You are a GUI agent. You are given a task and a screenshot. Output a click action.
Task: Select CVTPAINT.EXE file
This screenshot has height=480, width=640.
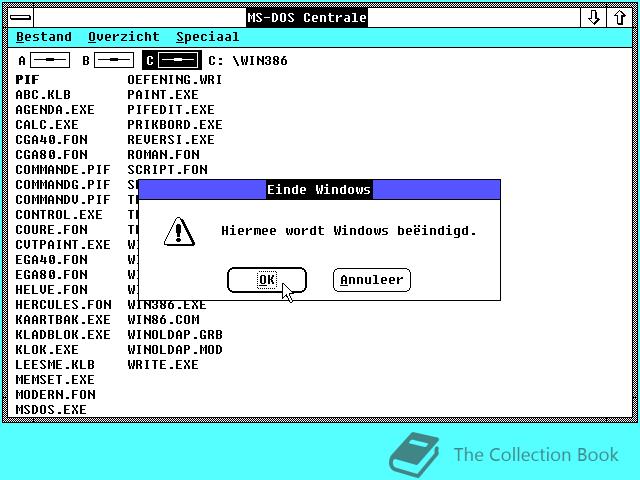[63, 245]
